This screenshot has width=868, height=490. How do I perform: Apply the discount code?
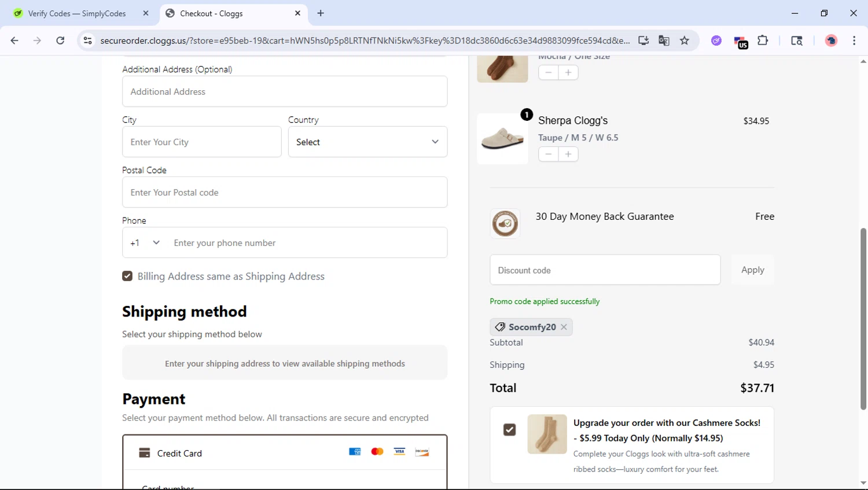753,270
